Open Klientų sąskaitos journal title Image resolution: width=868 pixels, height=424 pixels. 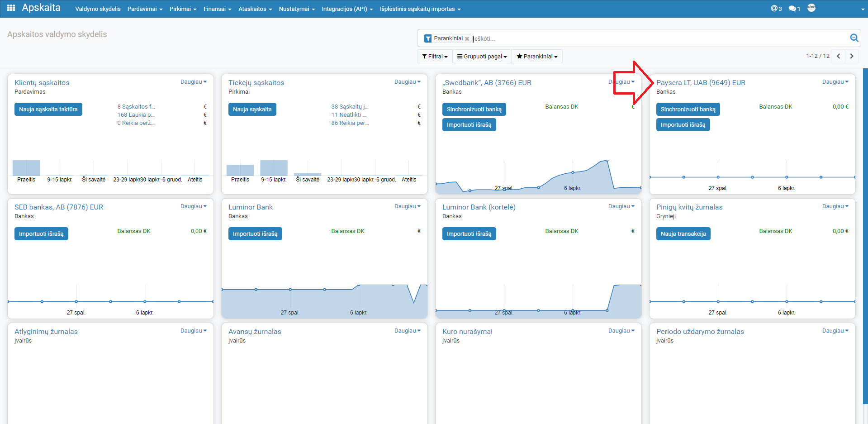coord(42,83)
